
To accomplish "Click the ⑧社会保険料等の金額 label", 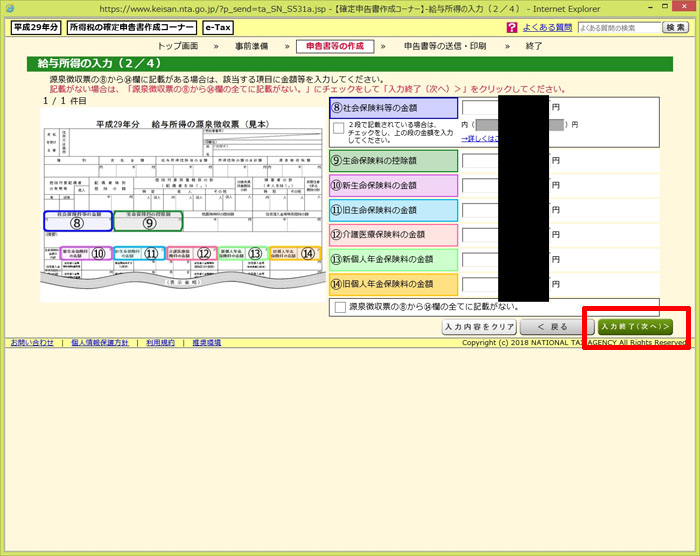I will [393, 108].
